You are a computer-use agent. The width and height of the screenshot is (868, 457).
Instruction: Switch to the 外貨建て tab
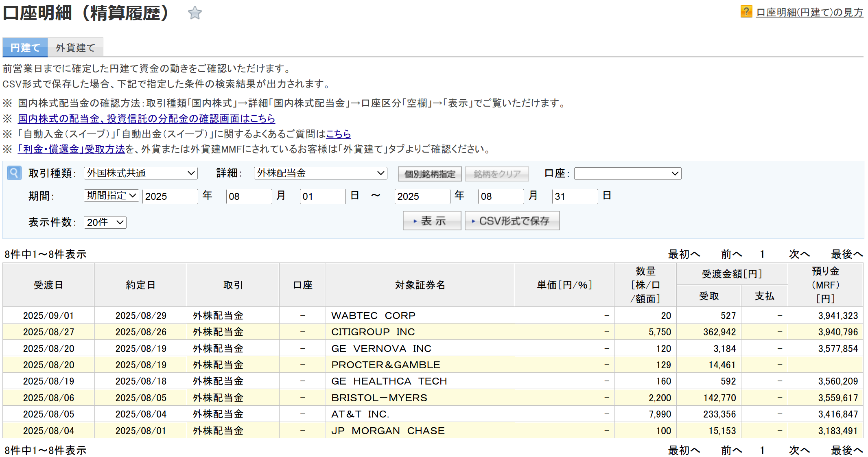pyautogui.click(x=75, y=48)
